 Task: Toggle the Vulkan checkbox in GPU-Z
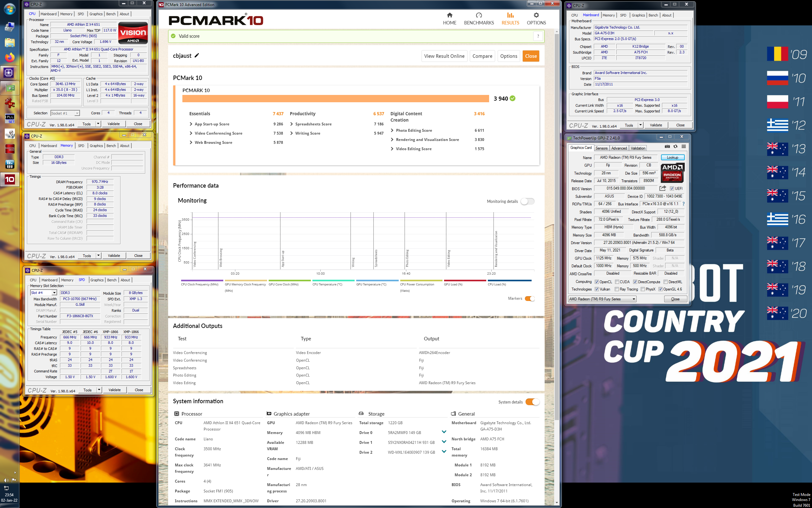(x=597, y=289)
